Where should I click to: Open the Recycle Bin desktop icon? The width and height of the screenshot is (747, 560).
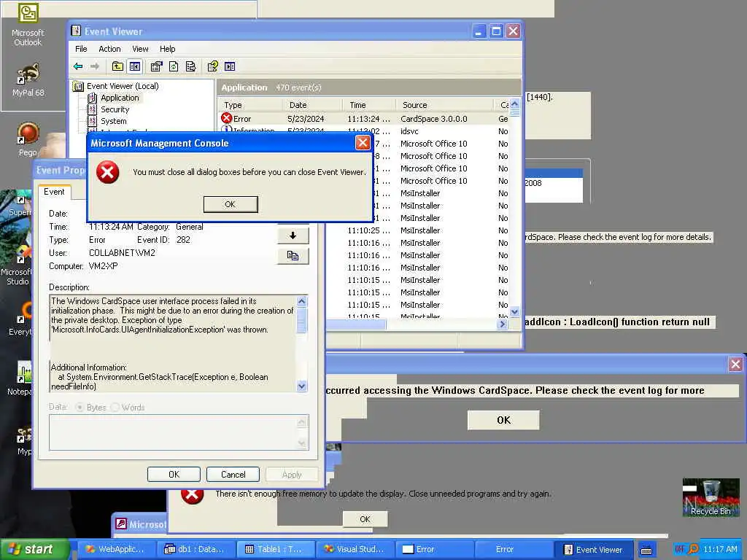(711, 497)
